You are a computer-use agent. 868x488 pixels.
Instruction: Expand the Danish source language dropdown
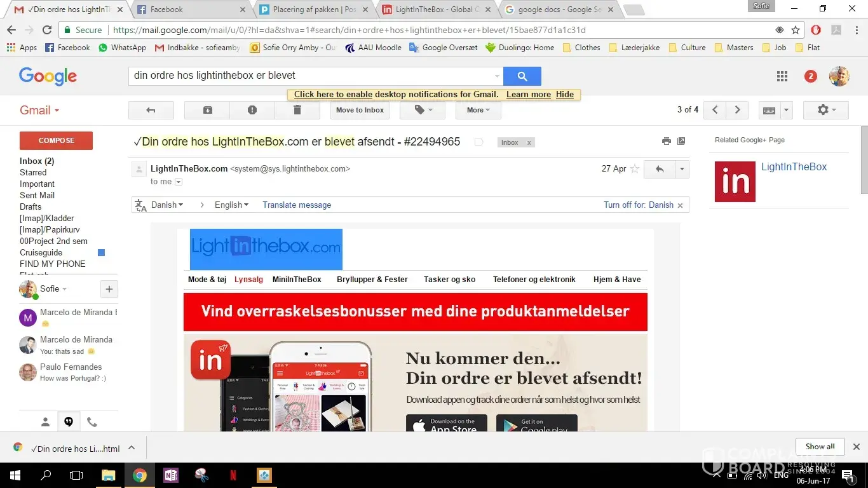coord(167,205)
